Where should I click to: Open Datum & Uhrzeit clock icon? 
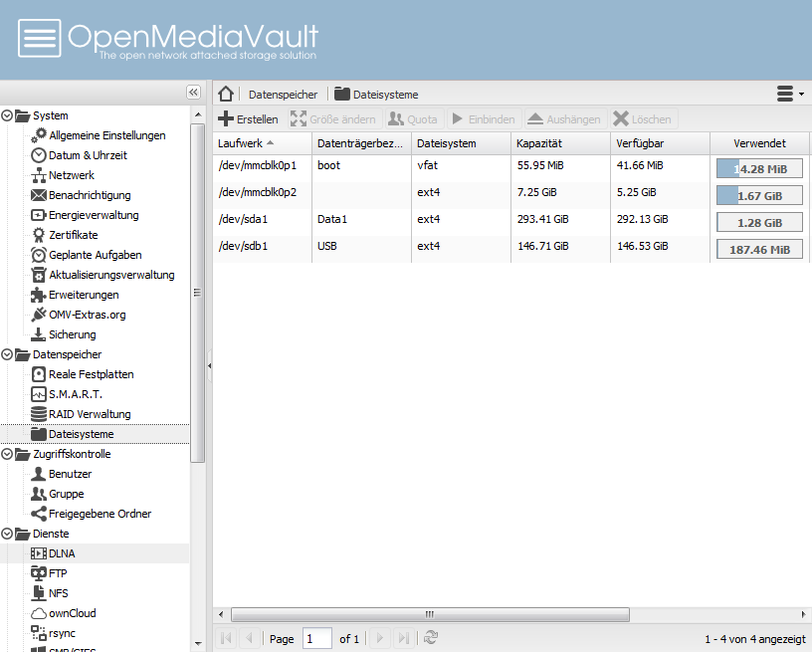click(x=39, y=155)
